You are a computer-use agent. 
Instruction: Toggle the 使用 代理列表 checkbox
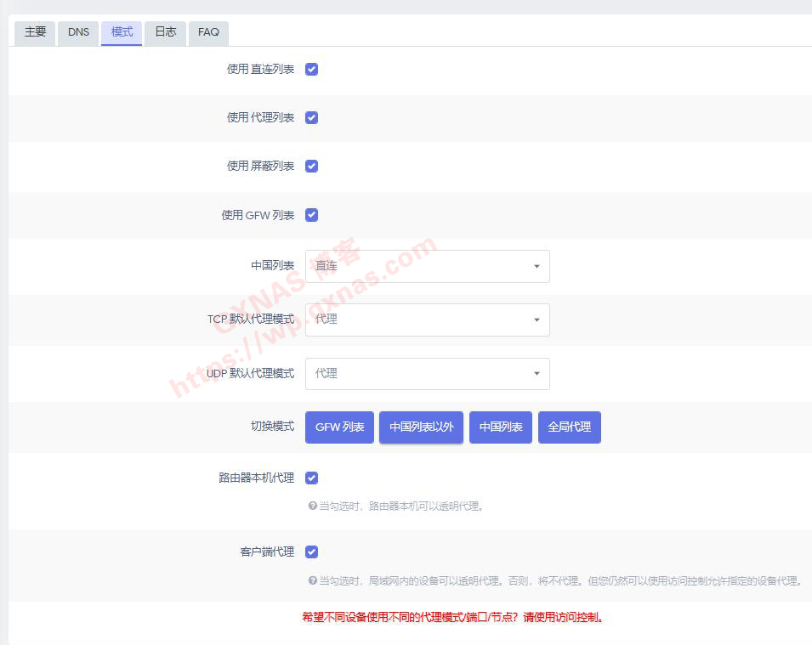click(x=311, y=118)
